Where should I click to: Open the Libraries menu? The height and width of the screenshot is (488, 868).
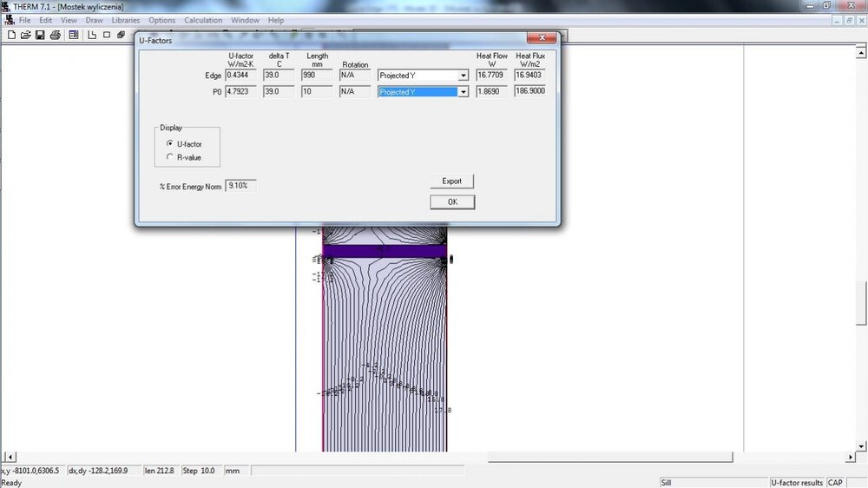(x=125, y=20)
